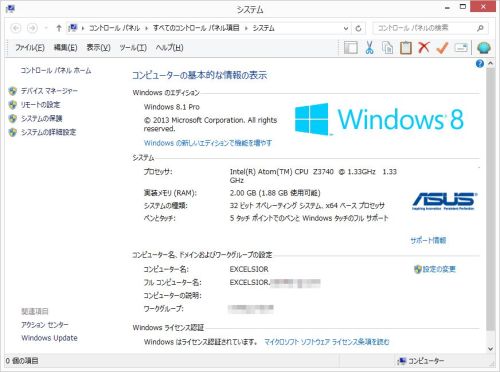
Task: Open the ヘルプ(H) menu
Action: pyautogui.click(x=169, y=48)
